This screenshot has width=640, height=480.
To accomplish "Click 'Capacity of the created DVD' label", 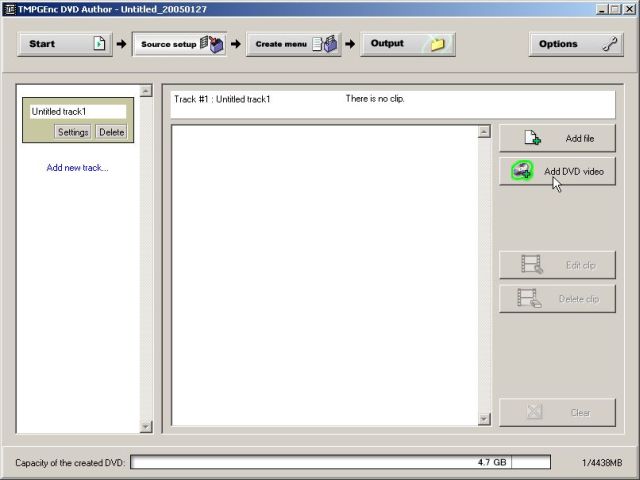I will [69, 463].
